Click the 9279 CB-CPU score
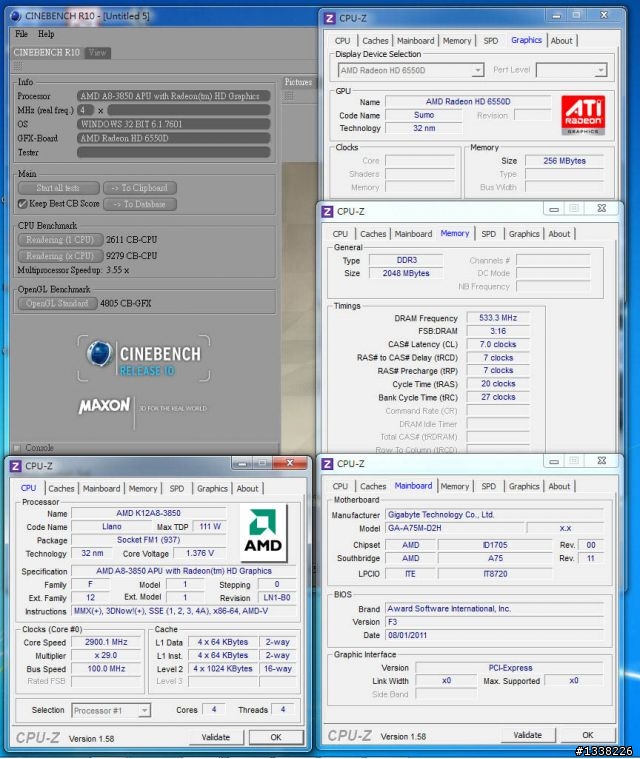The width and height of the screenshot is (640, 759). point(132,256)
